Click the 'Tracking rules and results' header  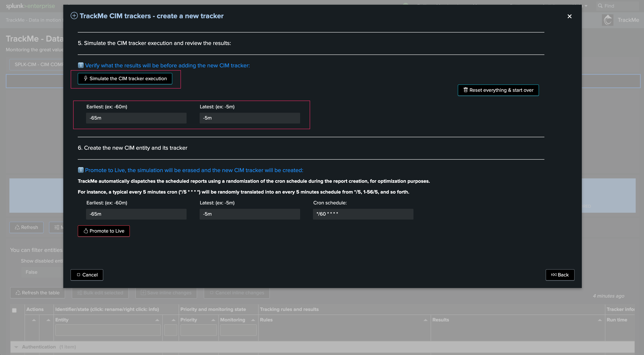(x=289, y=309)
